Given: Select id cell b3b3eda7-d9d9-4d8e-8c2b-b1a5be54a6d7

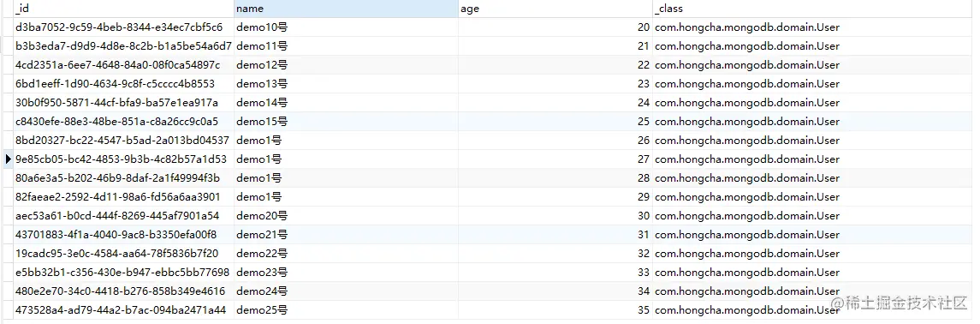Looking at the screenshot, I should coord(123,46).
